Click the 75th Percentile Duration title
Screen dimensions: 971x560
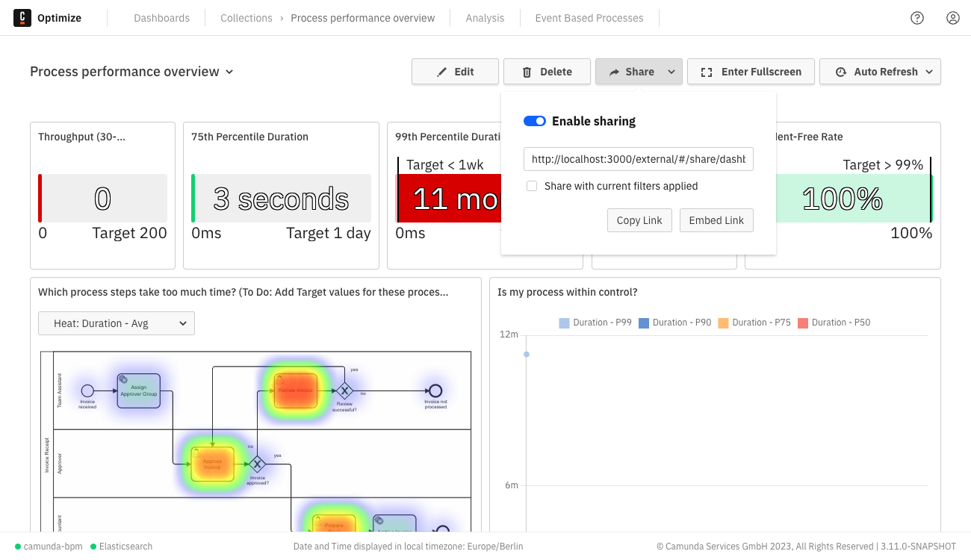tap(249, 137)
